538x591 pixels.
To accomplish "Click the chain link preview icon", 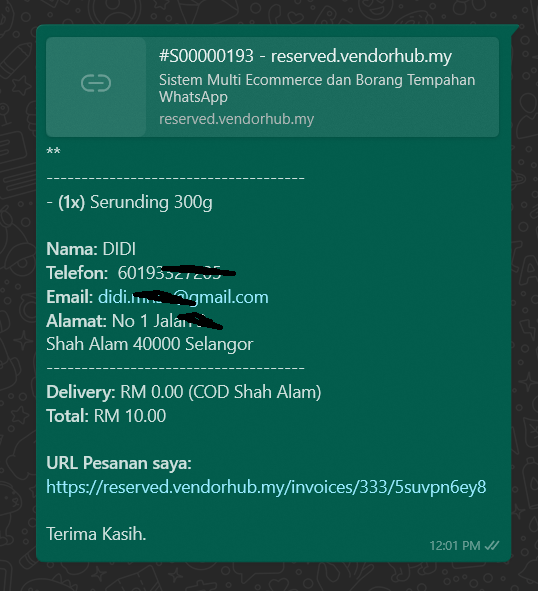I will click(96, 83).
